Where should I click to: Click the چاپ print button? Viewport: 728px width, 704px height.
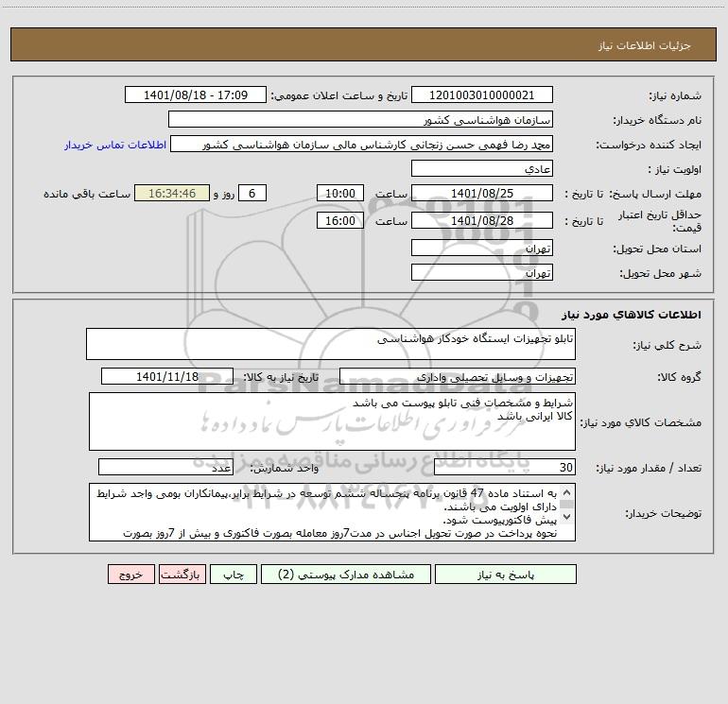click(234, 574)
